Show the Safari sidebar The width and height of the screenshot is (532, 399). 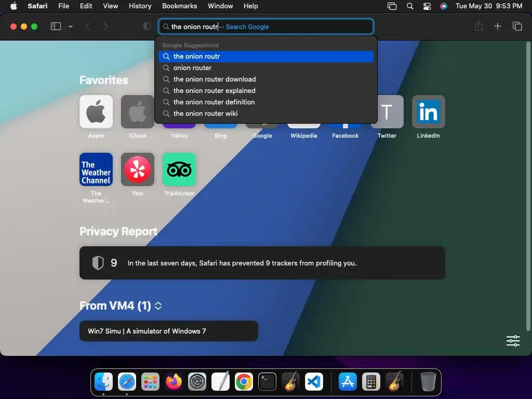[56, 26]
